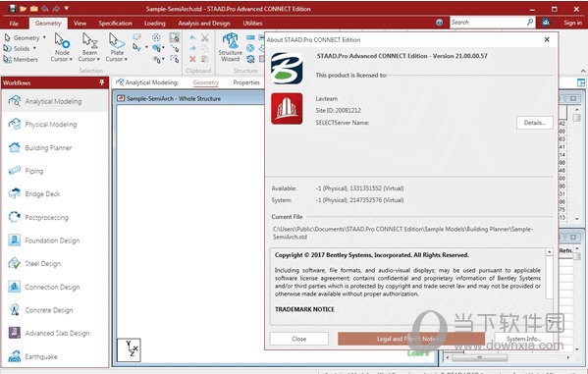Click the Close button in About dialog

click(298, 339)
